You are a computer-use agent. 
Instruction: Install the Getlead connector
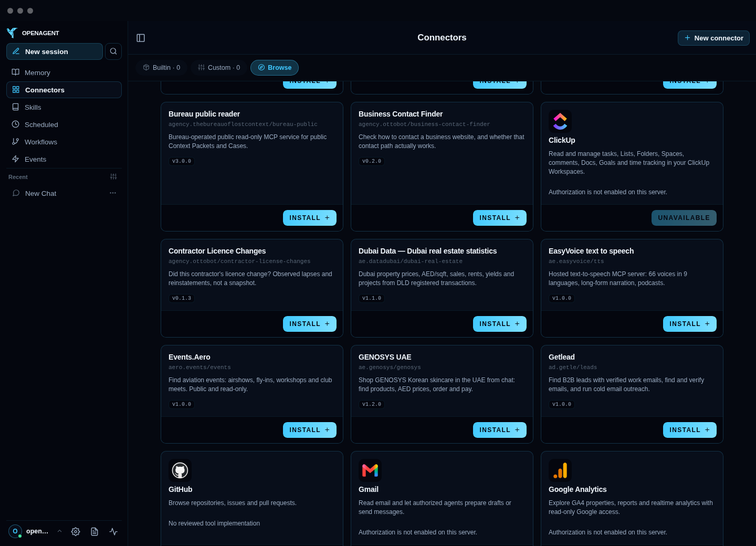pyautogui.click(x=690, y=430)
